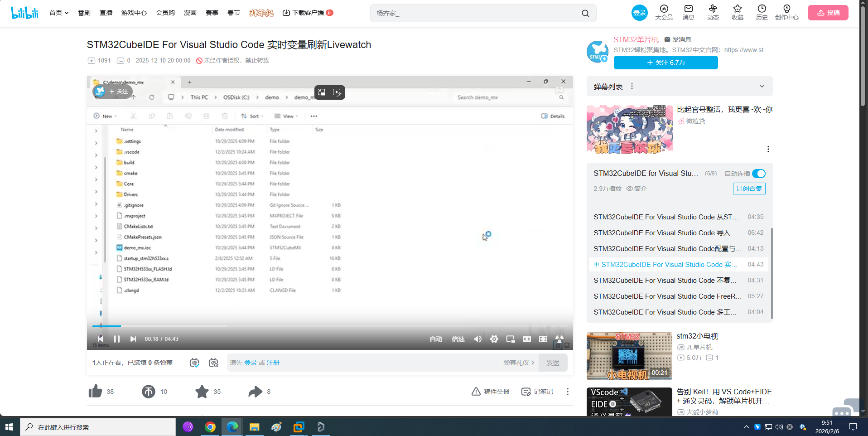Image resolution: width=868 pixels, height=436 pixels.
Task: Open File Explorer from the taskbar
Action: tap(254, 427)
